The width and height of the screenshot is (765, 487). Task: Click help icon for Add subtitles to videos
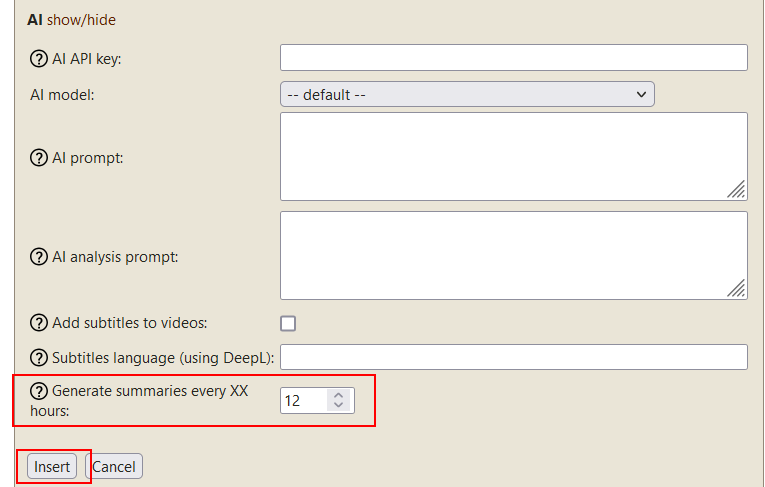[39, 323]
